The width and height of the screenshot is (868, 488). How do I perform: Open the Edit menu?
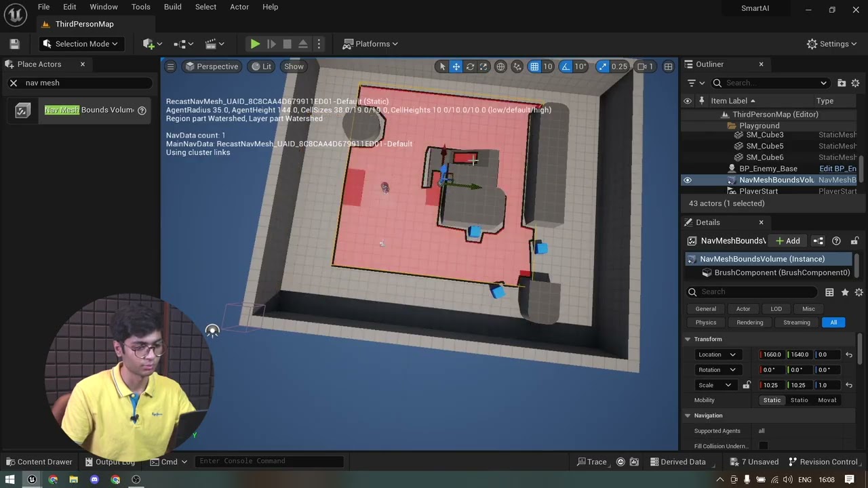[70, 7]
